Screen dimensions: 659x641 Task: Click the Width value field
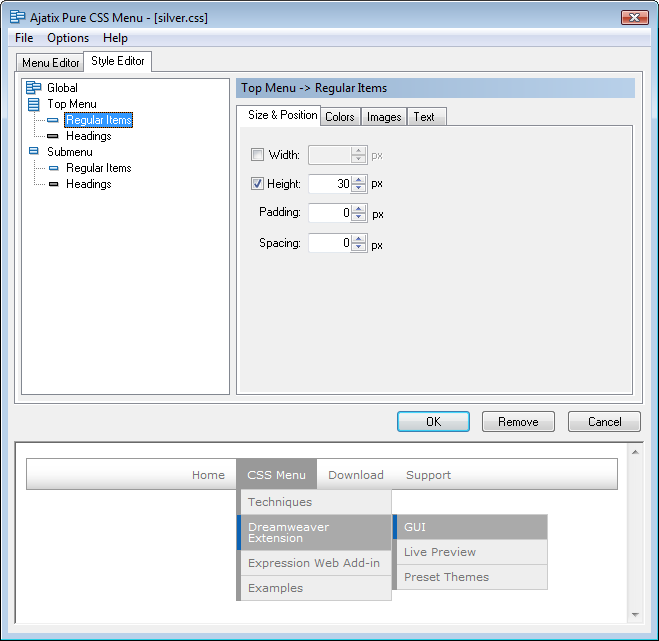(330, 155)
